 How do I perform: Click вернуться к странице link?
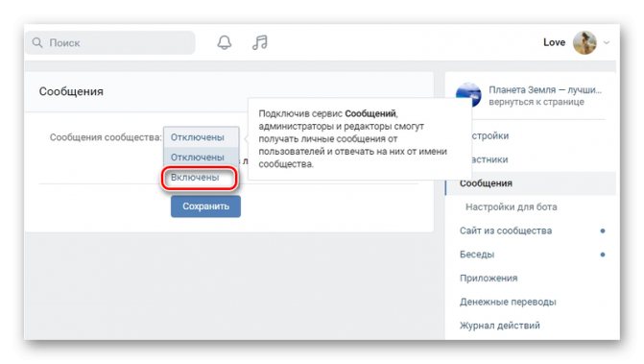[x=537, y=102]
